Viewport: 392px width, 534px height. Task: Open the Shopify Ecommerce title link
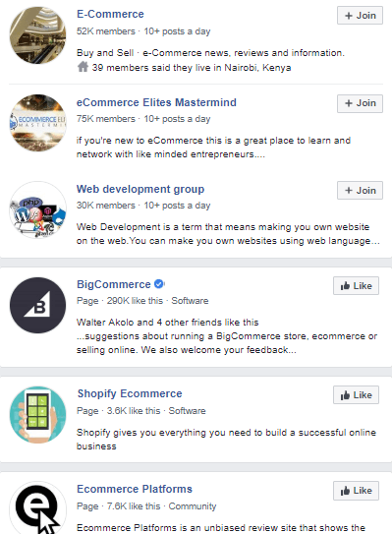tap(130, 393)
